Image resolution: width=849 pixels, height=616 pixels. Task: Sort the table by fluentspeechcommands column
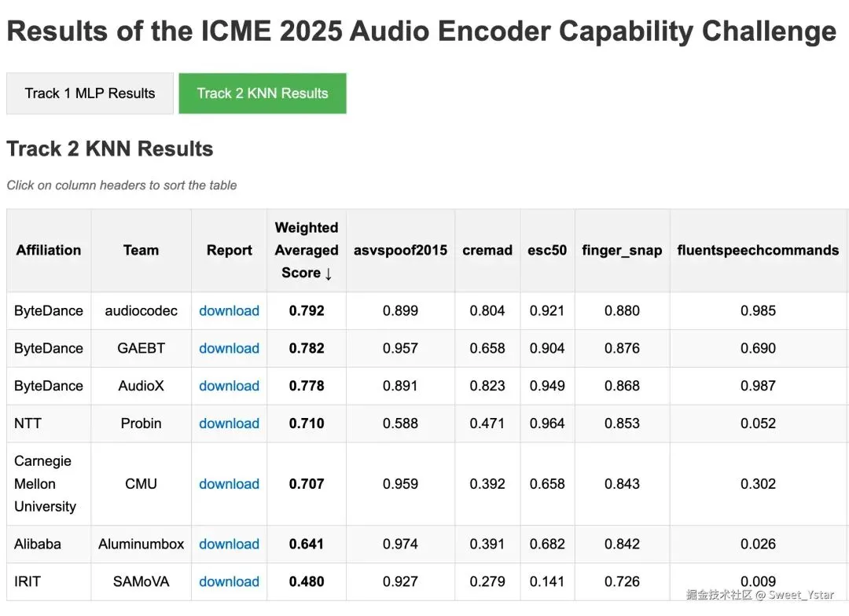tap(758, 250)
